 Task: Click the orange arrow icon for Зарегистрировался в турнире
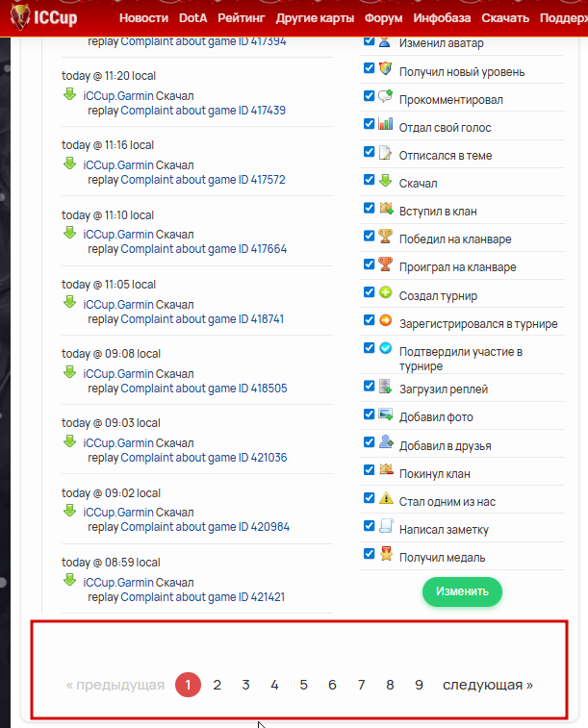point(386,320)
